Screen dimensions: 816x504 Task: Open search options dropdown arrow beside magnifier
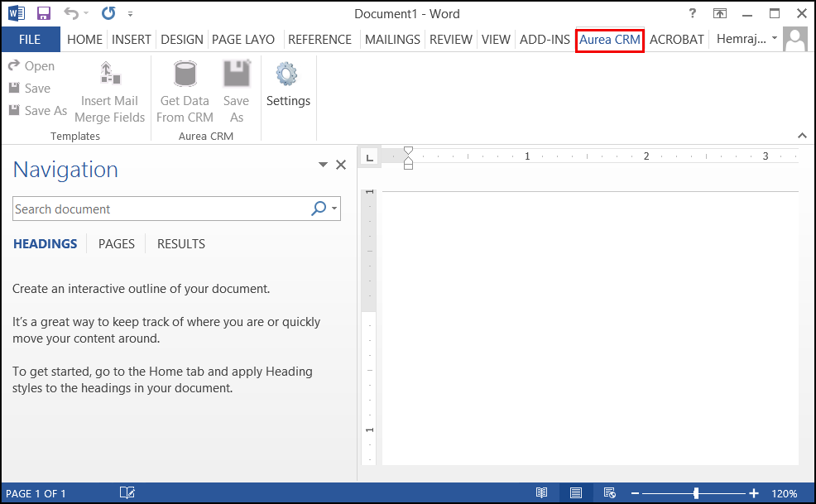(334, 209)
